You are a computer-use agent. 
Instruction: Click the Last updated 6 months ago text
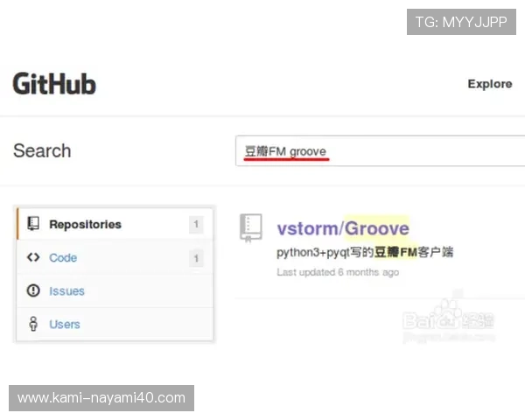[x=338, y=272]
